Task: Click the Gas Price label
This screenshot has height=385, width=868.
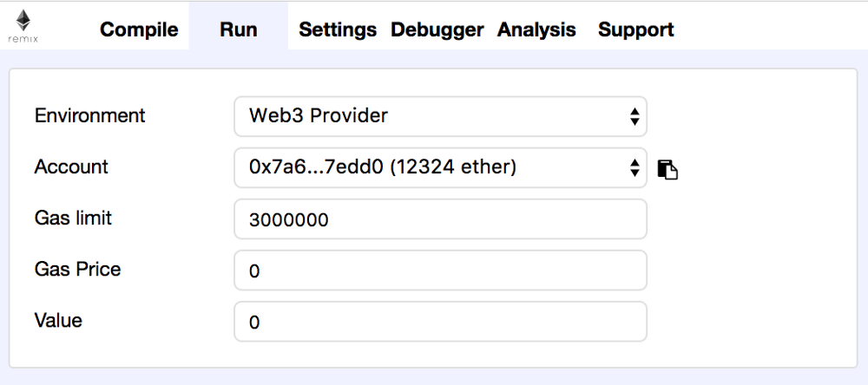Action: point(77,269)
